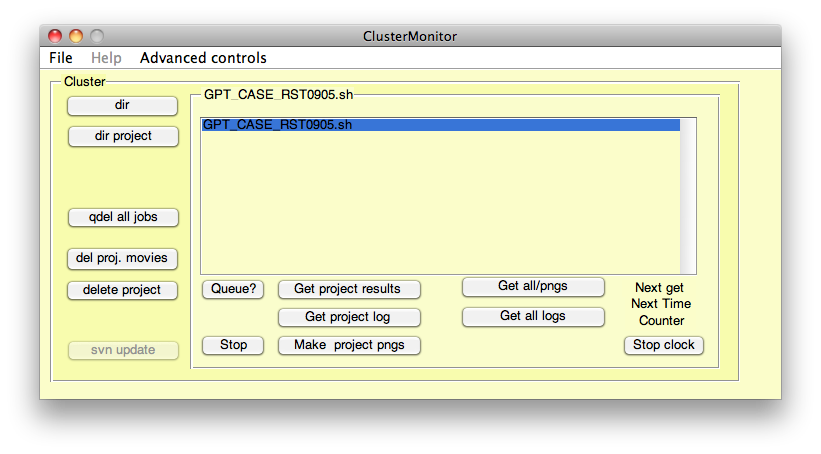Open the Help menu

[106, 58]
